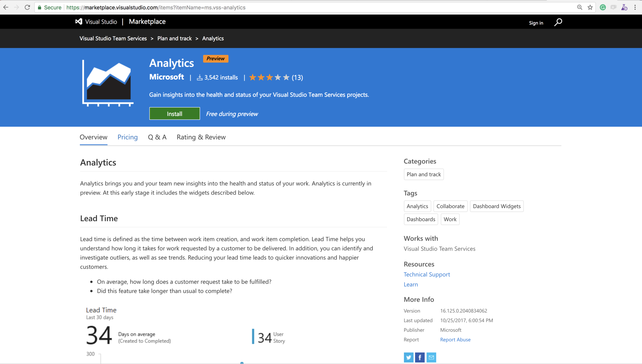The height and width of the screenshot is (364, 642).
Task: Open the Technical Support link
Action: pos(427,274)
